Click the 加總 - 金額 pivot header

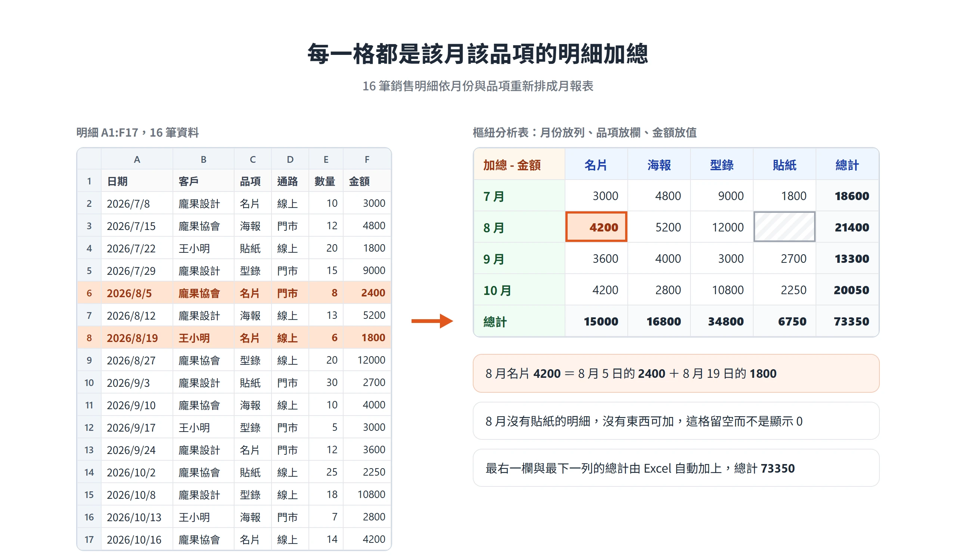[519, 164]
